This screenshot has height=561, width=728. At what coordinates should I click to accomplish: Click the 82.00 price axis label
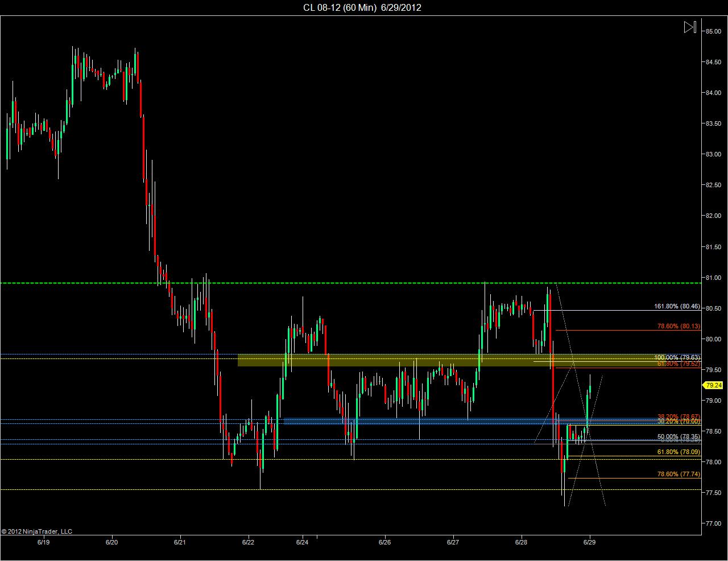click(713, 216)
